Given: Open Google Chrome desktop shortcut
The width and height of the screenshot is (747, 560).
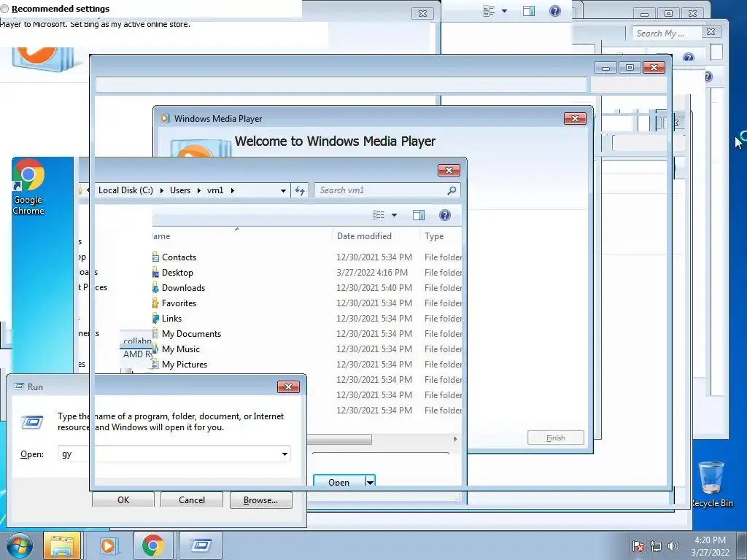Looking at the screenshot, I should pos(28,187).
